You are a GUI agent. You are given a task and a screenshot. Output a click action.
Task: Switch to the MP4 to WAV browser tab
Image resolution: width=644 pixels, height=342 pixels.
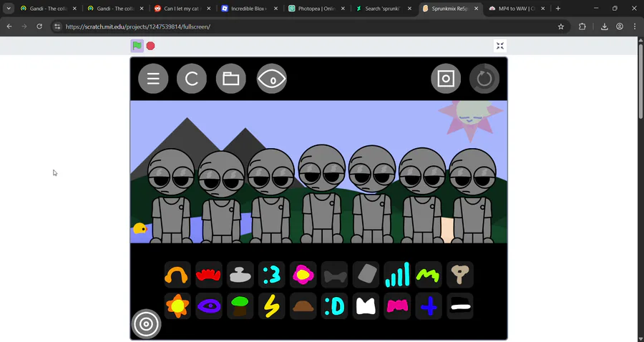pos(517,8)
